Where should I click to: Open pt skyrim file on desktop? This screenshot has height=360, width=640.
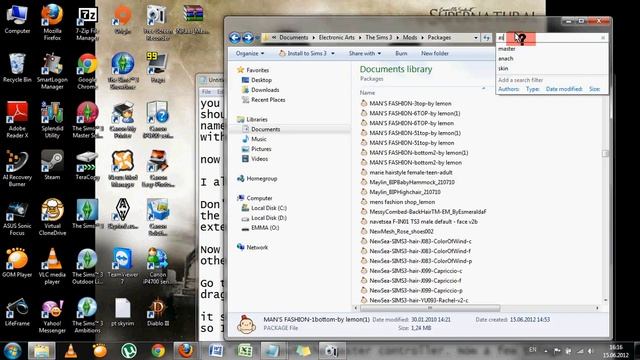(122, 312)
